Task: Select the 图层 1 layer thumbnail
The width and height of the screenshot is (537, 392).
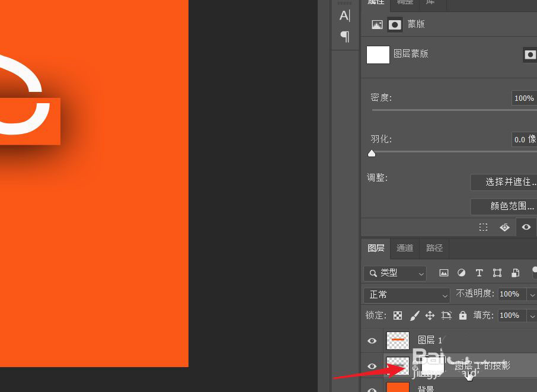Action: (x=398, y=340)
